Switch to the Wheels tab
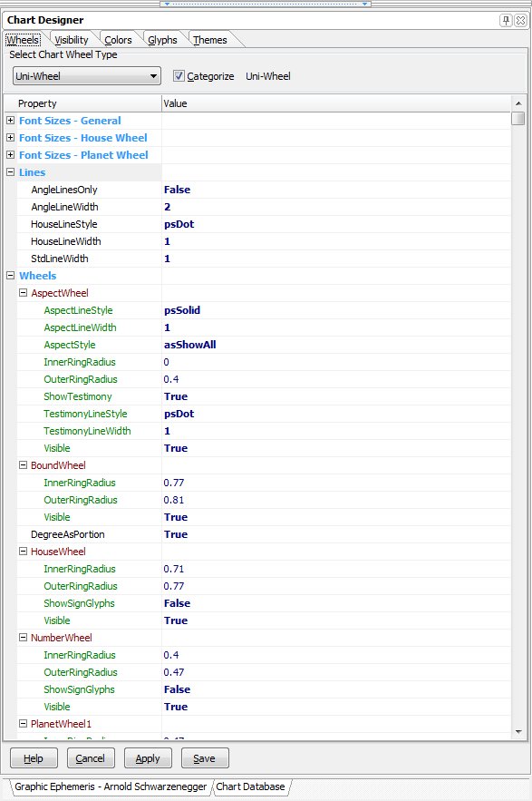Viewport: 532px width, 801px height. point(23,40)
